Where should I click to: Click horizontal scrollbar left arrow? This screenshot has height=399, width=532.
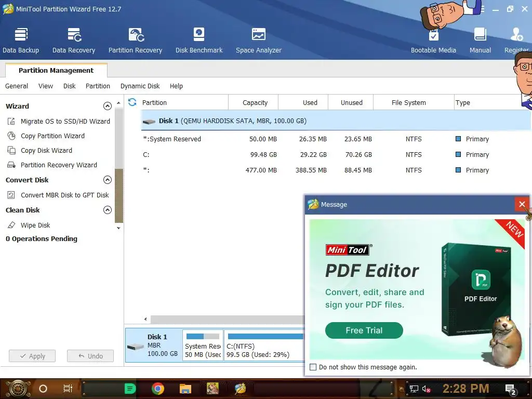[145, 319]
